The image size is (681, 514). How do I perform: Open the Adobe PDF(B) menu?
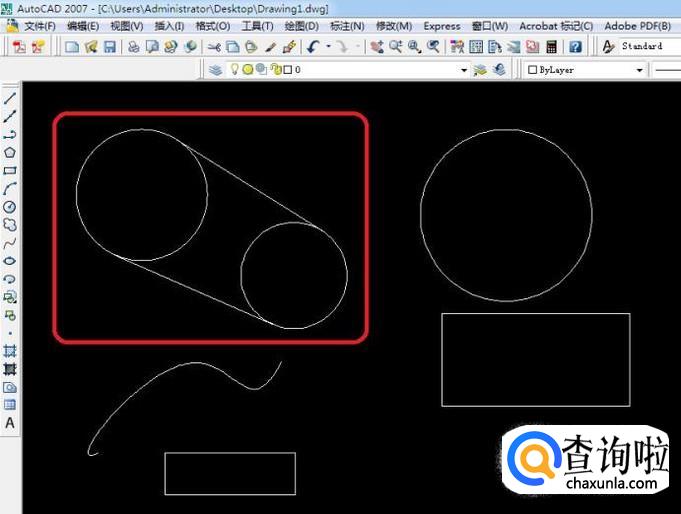(x=638, y=26)
